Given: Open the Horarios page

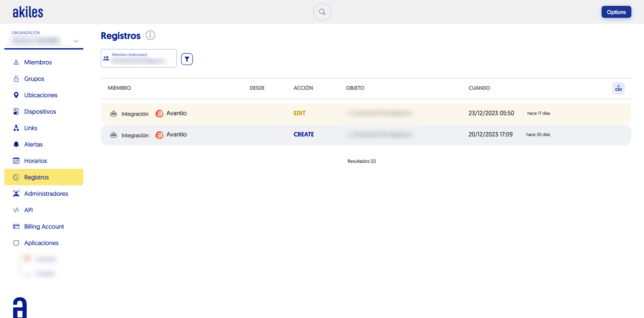Looking at the screenshot, I should (35, 161).
